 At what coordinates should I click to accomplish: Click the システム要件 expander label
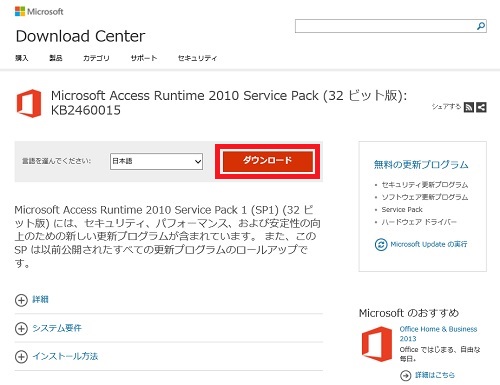[x=57, y=328]
